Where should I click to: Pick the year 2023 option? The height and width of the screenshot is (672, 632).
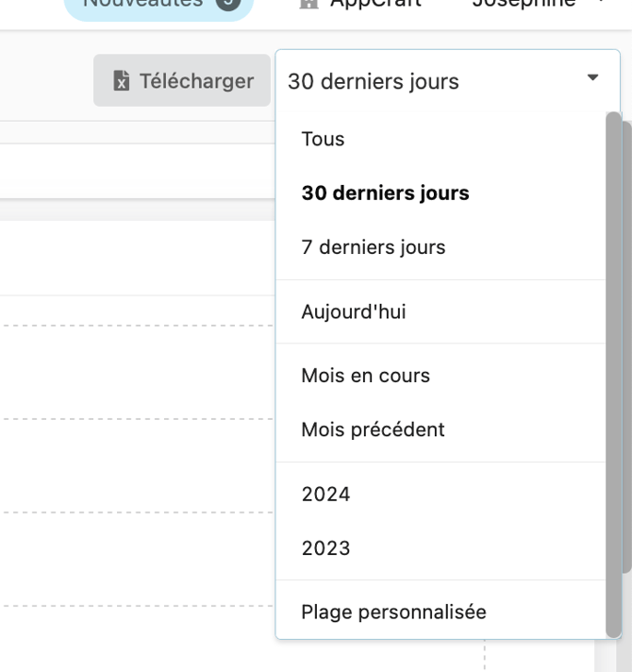(x=325, y=548)
